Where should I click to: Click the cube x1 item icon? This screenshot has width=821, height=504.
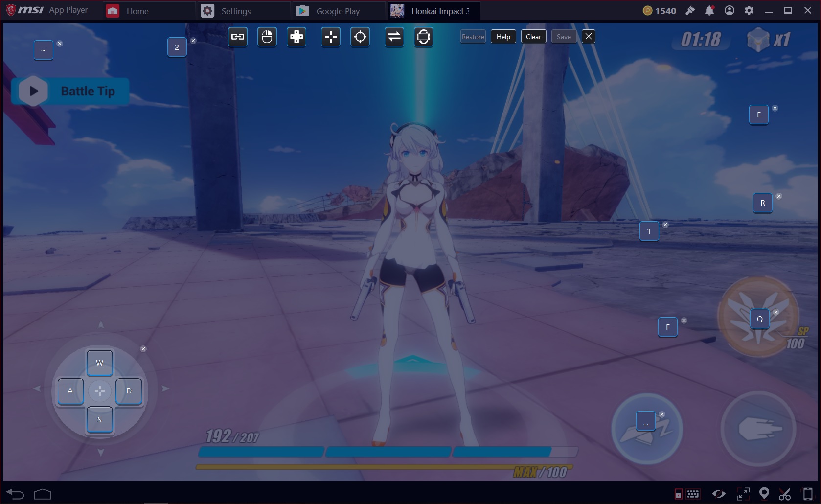[x=758, y=40]
